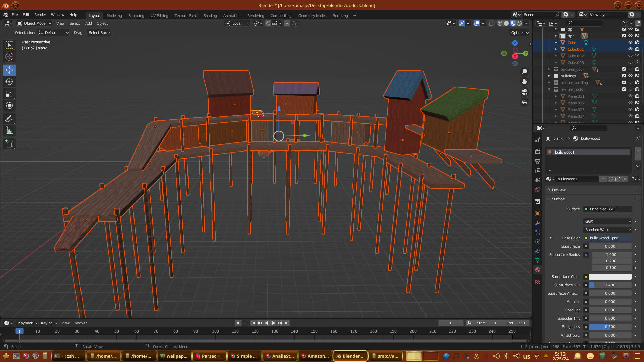
Task: Collapse the Surface panel
Action: [x=558, y=199]
